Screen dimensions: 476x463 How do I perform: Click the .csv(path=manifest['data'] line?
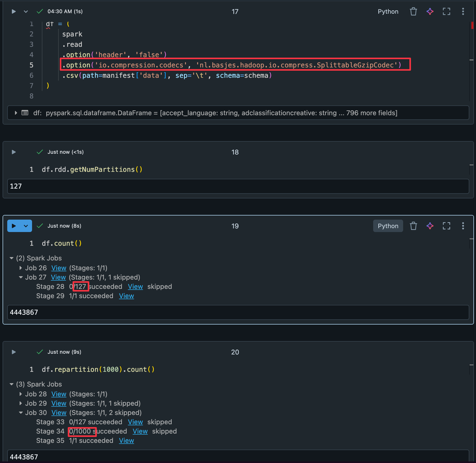(167, 75)
